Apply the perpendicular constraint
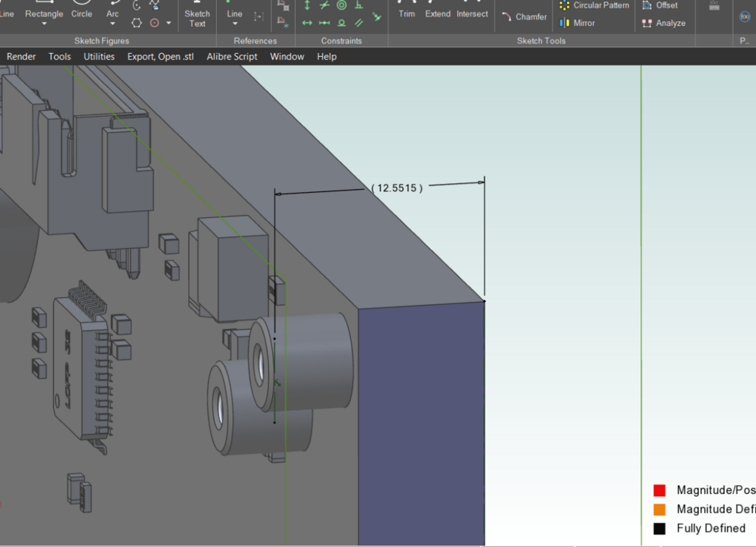 click(358, 5)
